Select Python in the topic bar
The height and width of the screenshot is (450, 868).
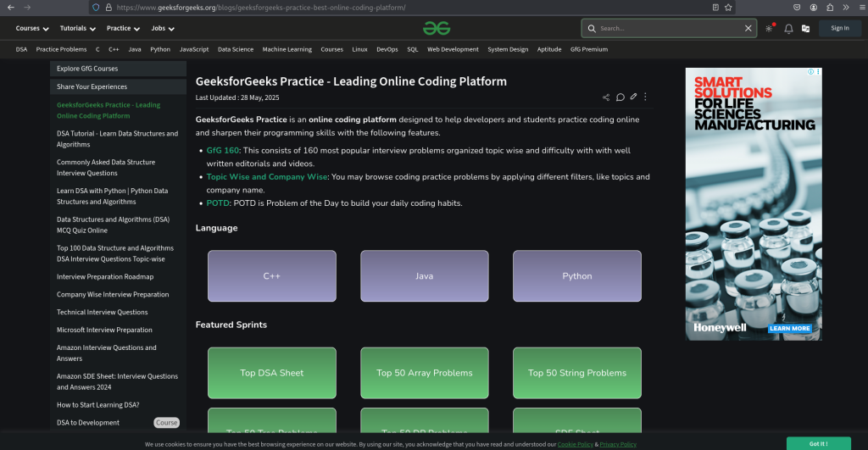click(160, 49)
